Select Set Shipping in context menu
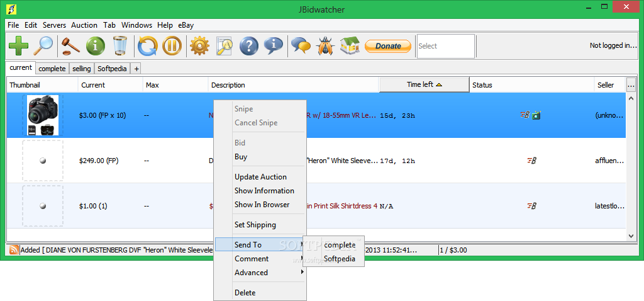Screen dimensions: 644x301 (260, 225)
